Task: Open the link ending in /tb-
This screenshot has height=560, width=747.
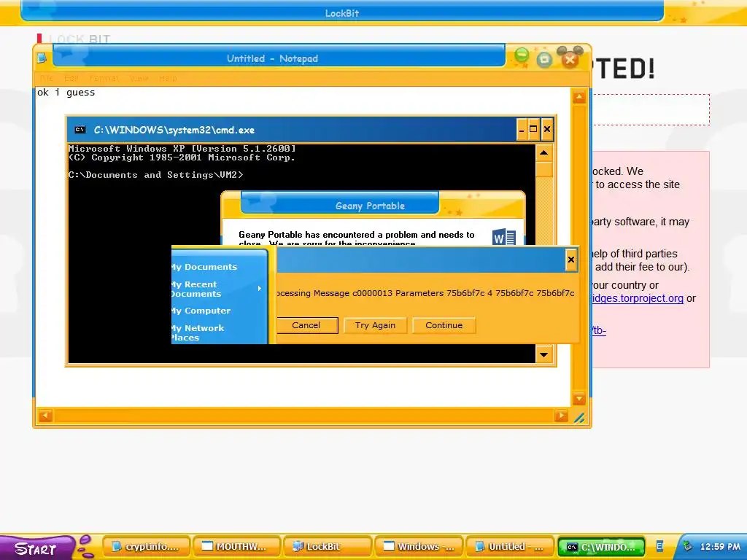Action: (x=599, y=330)
